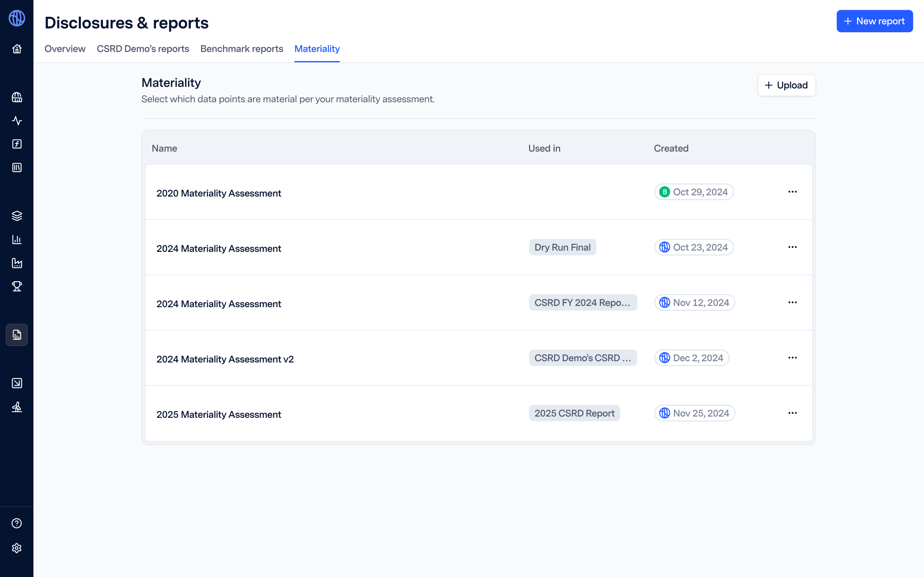Open the activity pulse icon
Image resolution: width=924 pixels, height=577 pixels.
17,121
